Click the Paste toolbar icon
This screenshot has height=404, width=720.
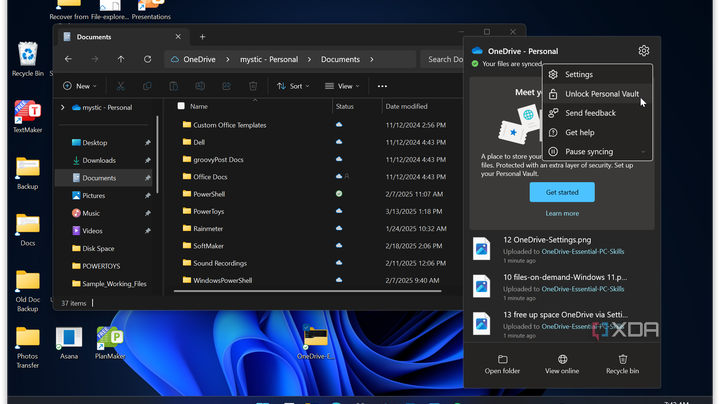174,86
